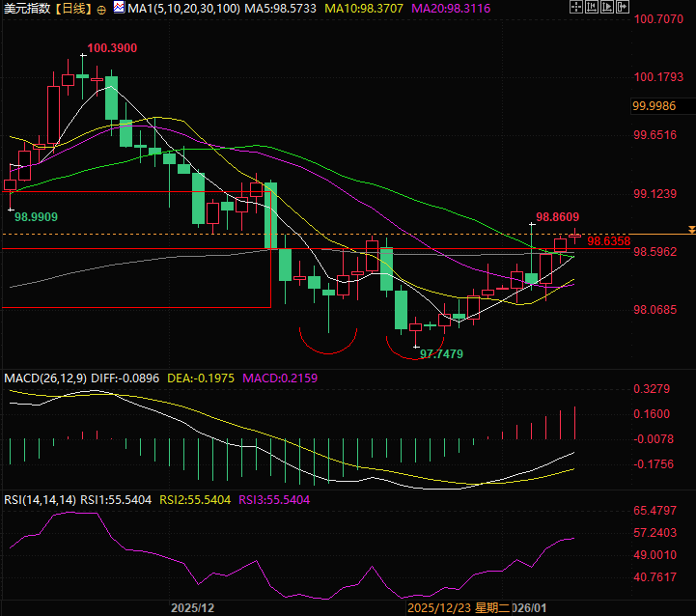The image size is (696, 616).
Task: Click the 026/01 date axis label
Action: click(x=529, y=608)
